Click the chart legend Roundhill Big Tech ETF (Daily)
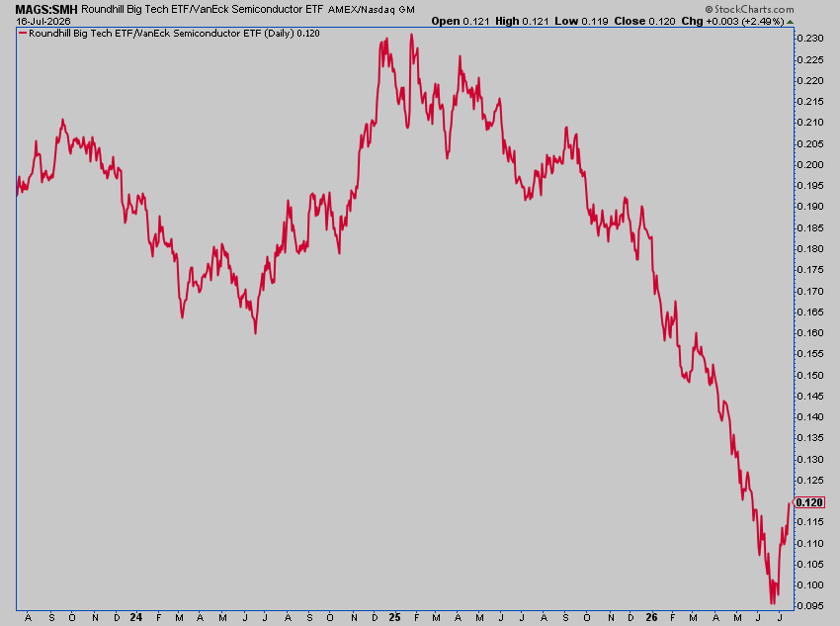The image size is (840, 626). 174,34
